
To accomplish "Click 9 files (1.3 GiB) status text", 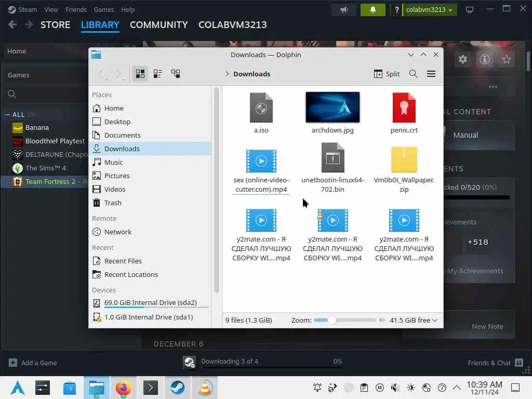I will (x=249, y=320).
